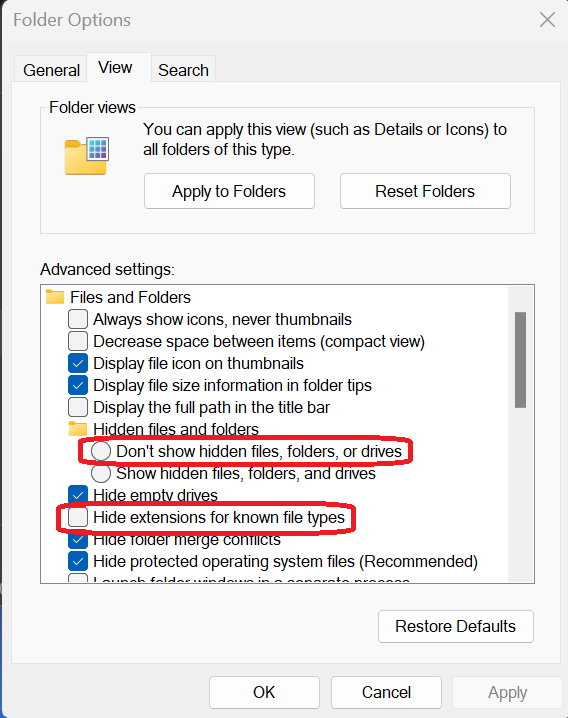Select Don't show hidden files radio option
568x718 pixels.
(x=101, y=451)
